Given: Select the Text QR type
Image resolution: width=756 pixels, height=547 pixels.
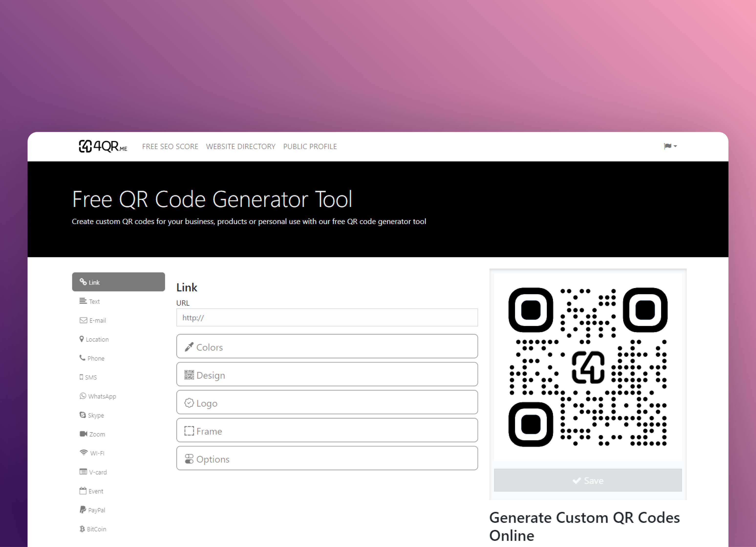Looking at the screenshot, I should 118,301.
